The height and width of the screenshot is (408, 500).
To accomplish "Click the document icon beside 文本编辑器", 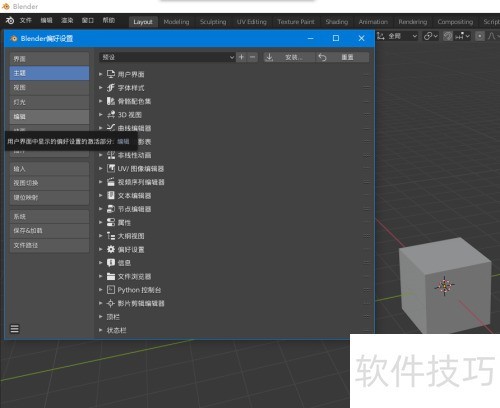I will click(x=111, y=195).
